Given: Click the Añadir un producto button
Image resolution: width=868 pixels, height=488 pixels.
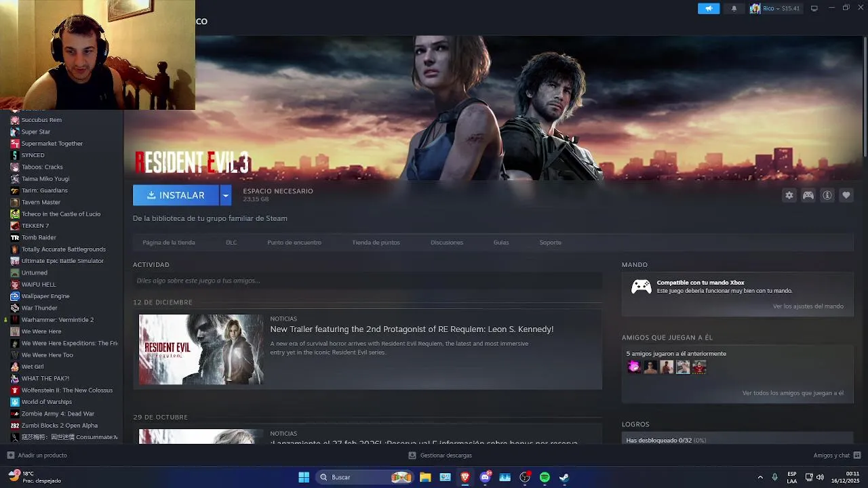Looking at the screenshot, I should 37,455.
